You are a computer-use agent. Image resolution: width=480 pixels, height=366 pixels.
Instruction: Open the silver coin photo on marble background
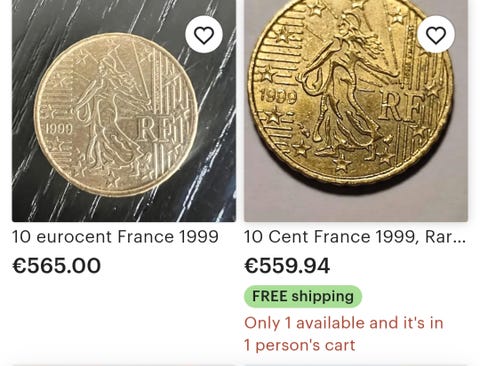coord(124,111)
